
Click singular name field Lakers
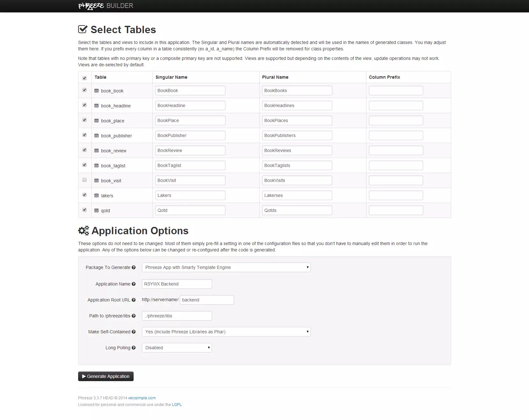click(x=190, y=195)
